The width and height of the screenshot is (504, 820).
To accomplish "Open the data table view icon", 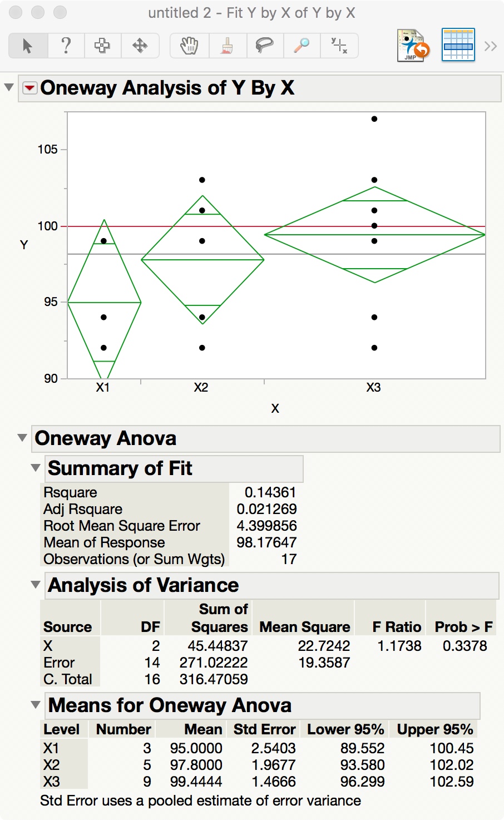I will [x=458, y=46].
